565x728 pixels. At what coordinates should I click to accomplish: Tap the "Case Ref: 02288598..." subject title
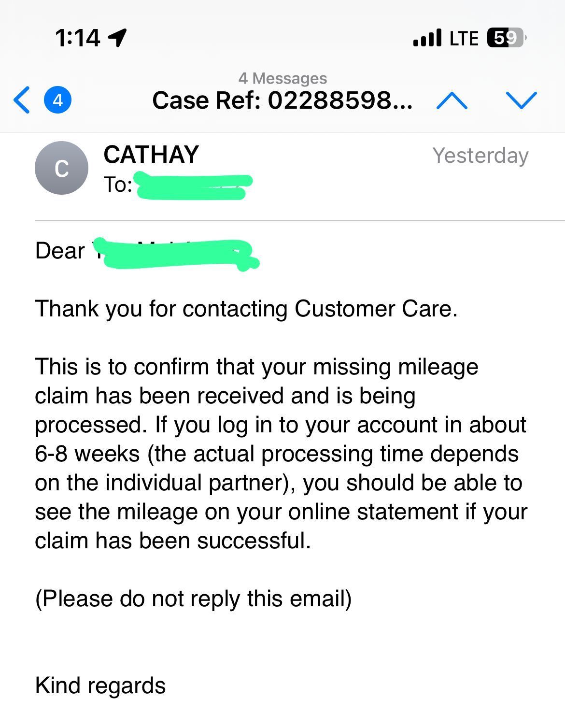(x=282, y=100)
